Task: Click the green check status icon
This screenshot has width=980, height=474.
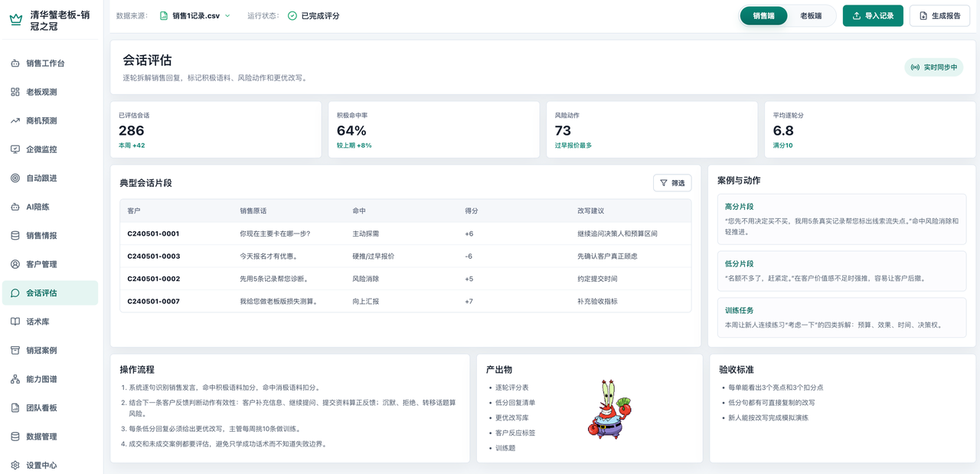Action: coord(292,15)
